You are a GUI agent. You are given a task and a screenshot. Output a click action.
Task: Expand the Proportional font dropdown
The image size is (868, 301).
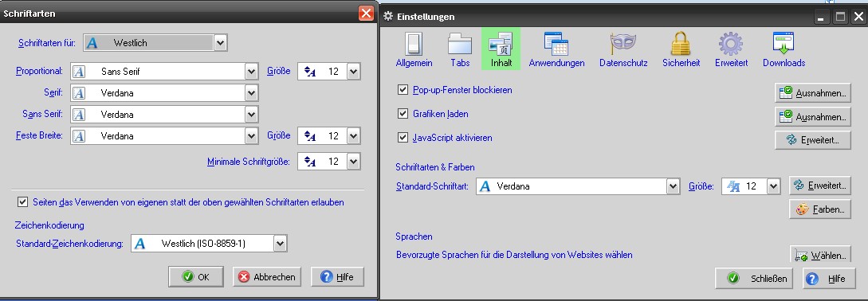click(252, 72)
